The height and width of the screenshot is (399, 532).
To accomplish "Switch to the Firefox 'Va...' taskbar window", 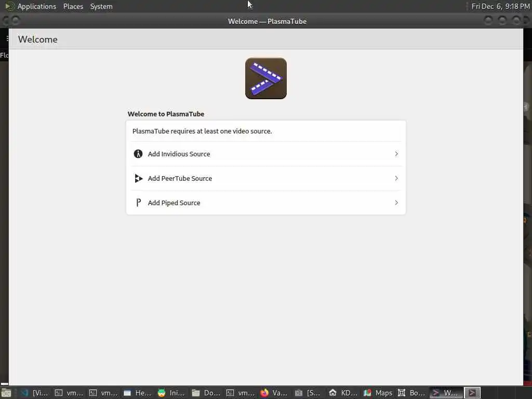I will pyautogui.click(x=274, y=393).
